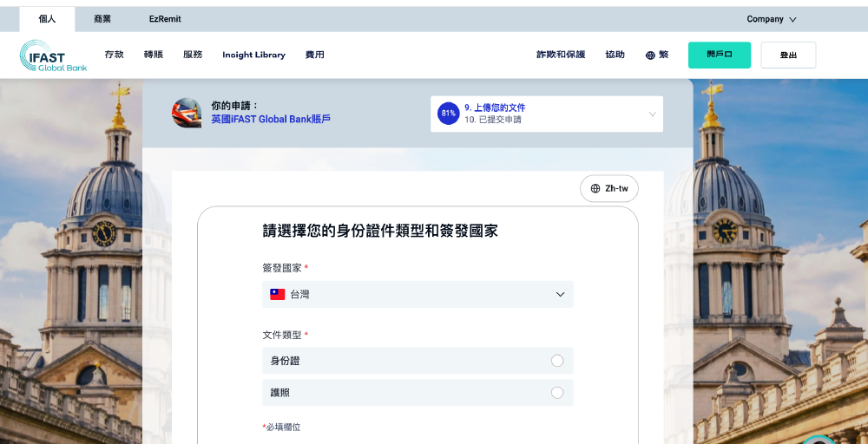Open the Insight Library menu

point(253,55)
